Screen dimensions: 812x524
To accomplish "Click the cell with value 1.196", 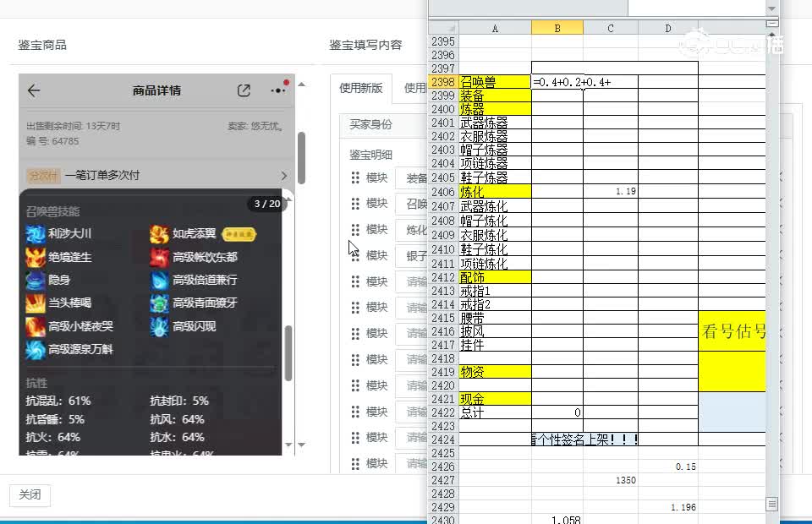I will click(668, 507).
